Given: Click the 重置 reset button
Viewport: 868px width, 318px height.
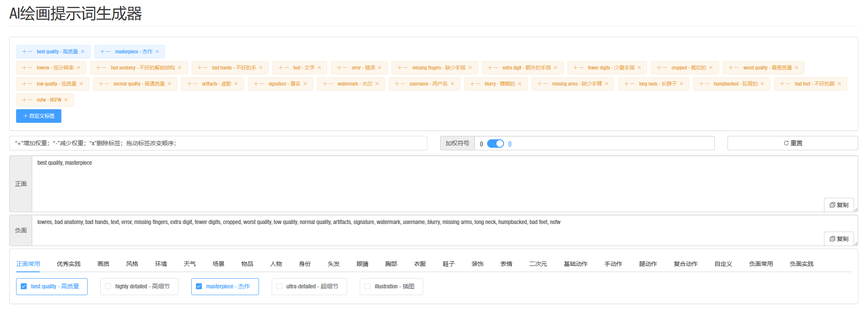Looking at the screenshot, I should [793, 143].
